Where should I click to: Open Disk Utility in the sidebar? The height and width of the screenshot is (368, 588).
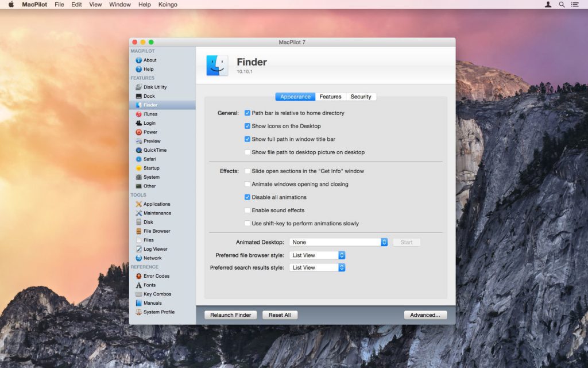(x=154, y=87)
